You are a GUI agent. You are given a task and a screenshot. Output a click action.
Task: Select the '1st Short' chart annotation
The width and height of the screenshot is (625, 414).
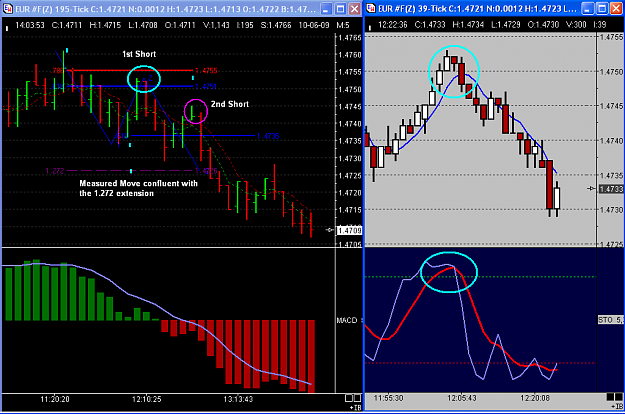click(139, 54)
